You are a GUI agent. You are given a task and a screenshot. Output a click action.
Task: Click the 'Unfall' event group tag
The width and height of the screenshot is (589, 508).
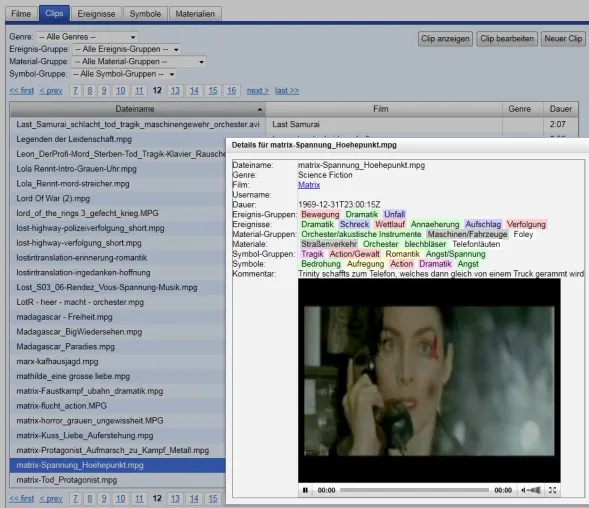click(394, 215)
